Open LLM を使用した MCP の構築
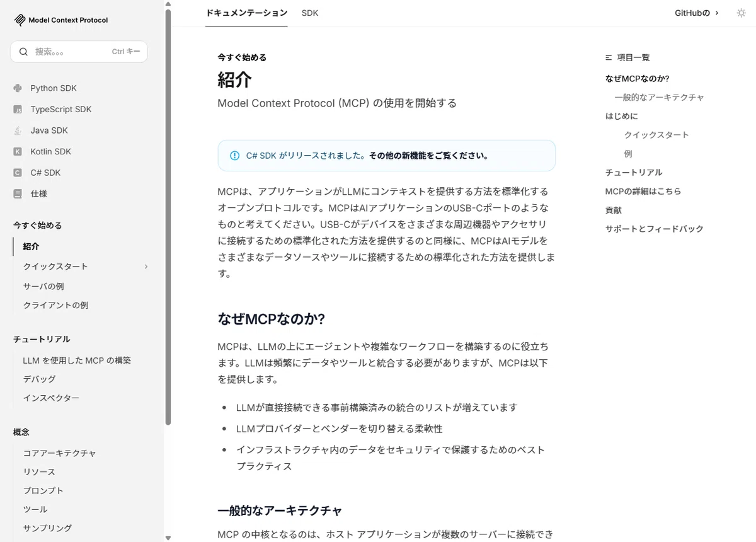 tap(77, 360)
